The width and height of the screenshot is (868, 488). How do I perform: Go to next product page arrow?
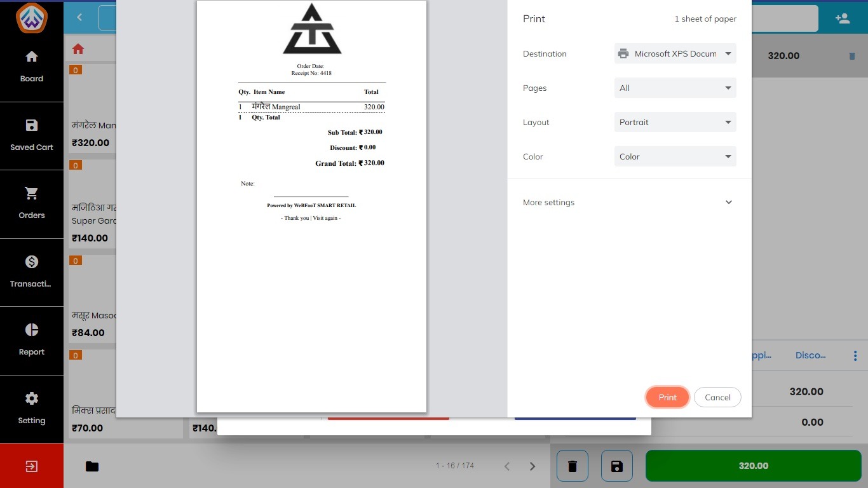[x=532, y=466]
